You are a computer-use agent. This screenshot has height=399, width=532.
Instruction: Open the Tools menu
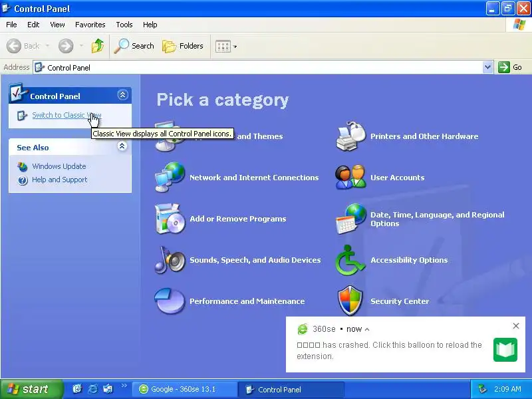(x=124, y=25)
